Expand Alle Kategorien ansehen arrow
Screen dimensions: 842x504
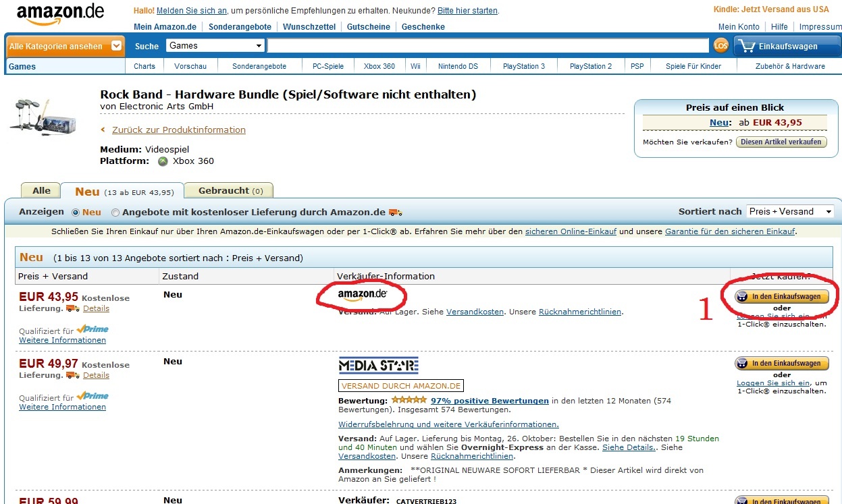pos(117,46)
